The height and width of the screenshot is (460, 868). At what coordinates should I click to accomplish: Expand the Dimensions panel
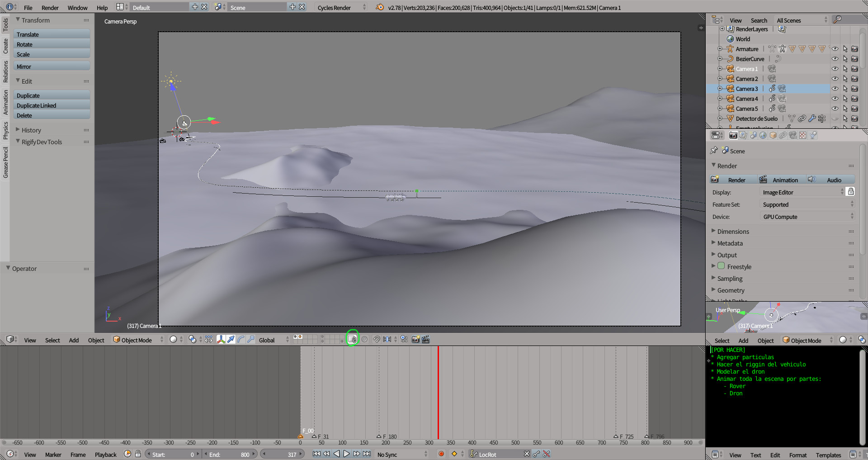coord(733,232)
